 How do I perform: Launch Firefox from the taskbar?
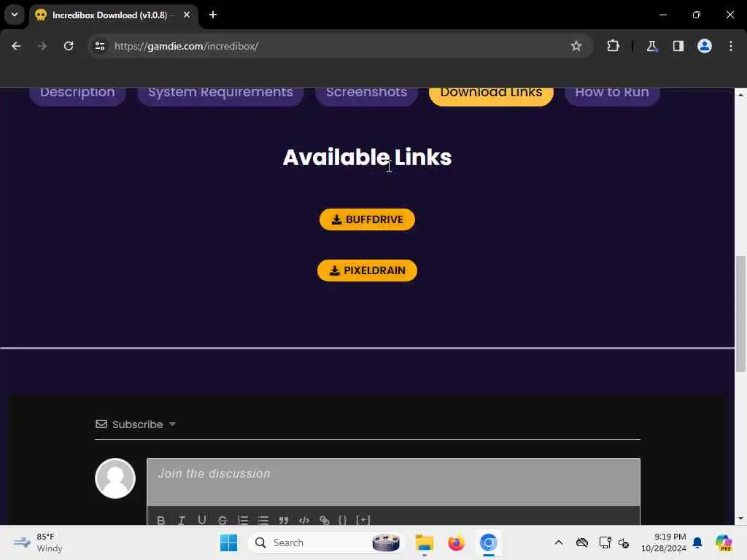pyautogui.click(x=456, y=542)
